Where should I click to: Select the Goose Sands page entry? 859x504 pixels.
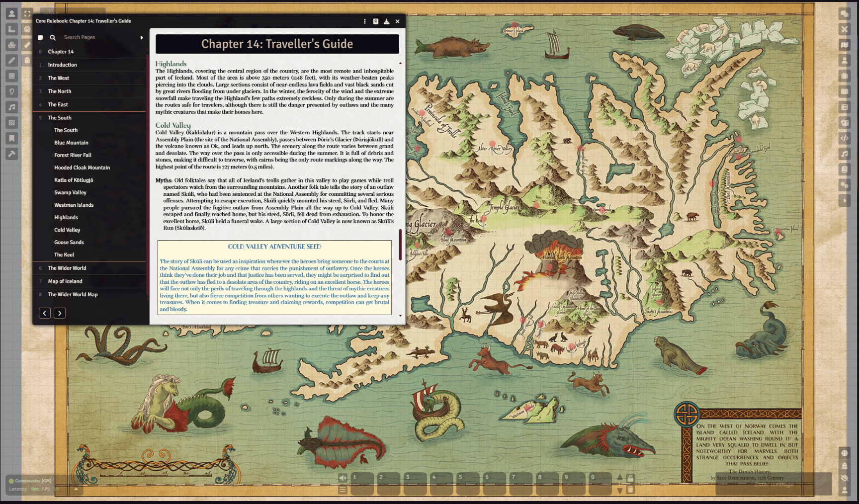(69, 243)
